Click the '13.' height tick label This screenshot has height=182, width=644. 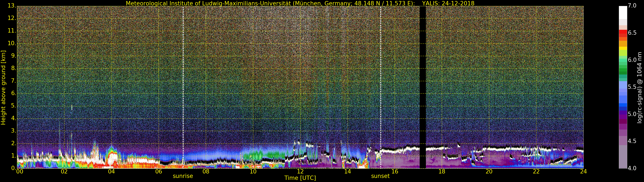(x=12, y=6)
